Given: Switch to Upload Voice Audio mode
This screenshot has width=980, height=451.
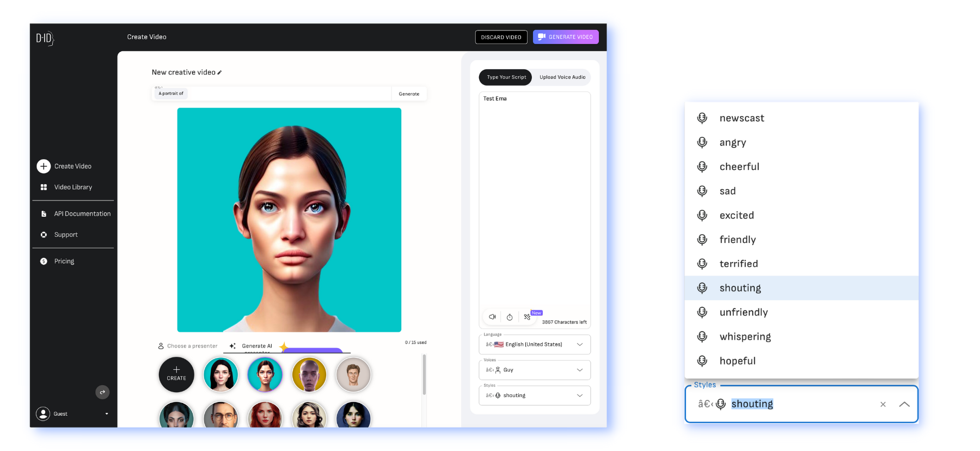Looking at the screenshot, I should pyautogui.click(x=562, y=77).
